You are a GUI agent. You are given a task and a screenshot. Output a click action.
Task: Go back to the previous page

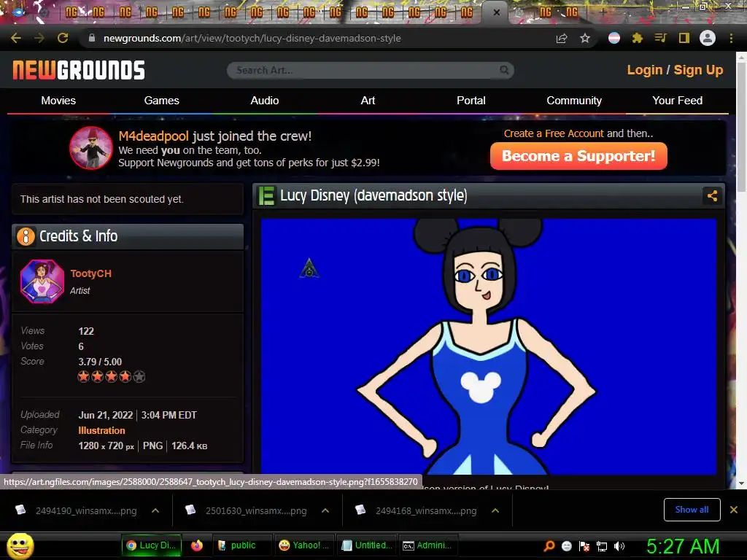coord(16,38)
